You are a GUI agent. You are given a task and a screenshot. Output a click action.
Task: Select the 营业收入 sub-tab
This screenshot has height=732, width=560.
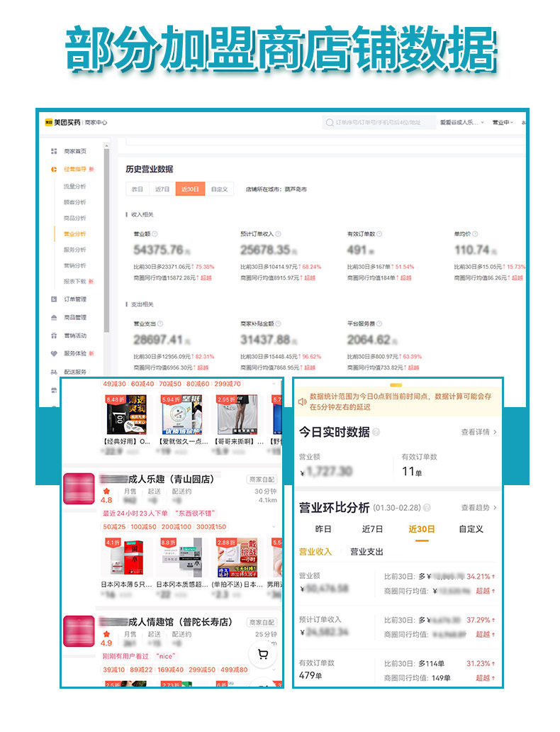tap(315, 552)
